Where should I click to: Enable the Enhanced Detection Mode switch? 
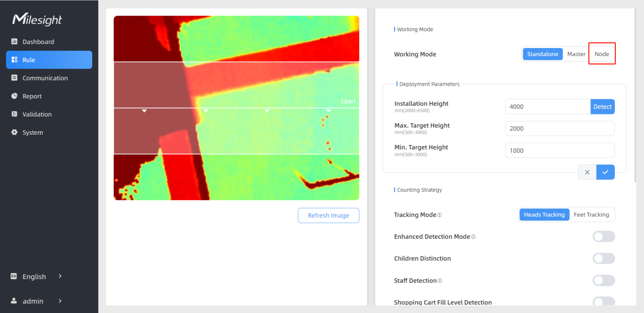(604, 237)
